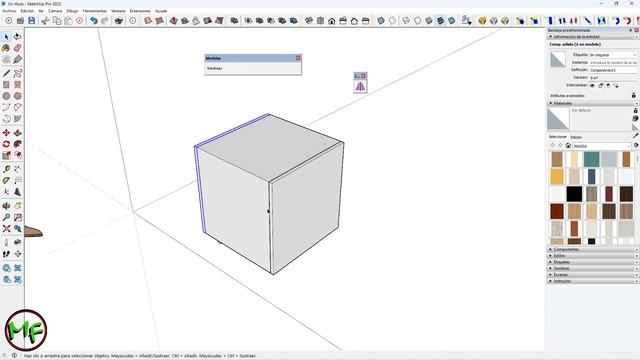Screen dimensions: 640x360
Task: Undo the last action
Action: (x=93, y=20)
